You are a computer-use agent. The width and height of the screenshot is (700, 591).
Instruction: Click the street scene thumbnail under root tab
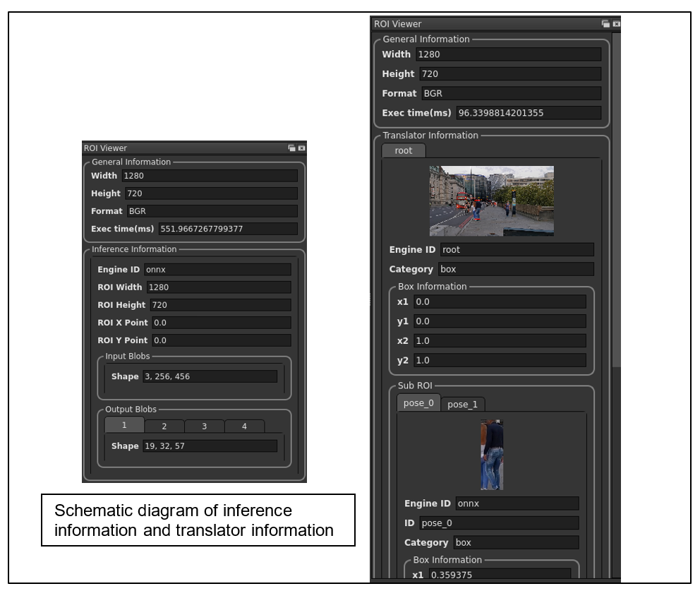(x=492, y=201)
